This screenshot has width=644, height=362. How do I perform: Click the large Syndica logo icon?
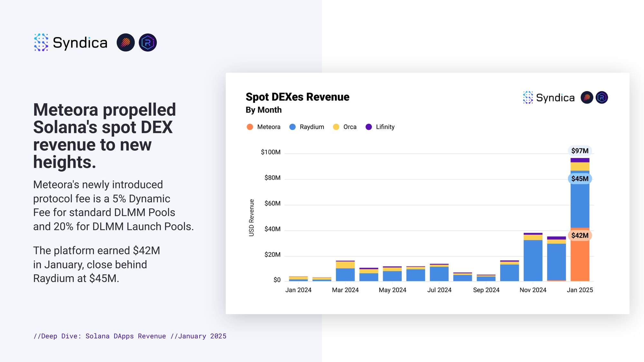coord(41,42)
